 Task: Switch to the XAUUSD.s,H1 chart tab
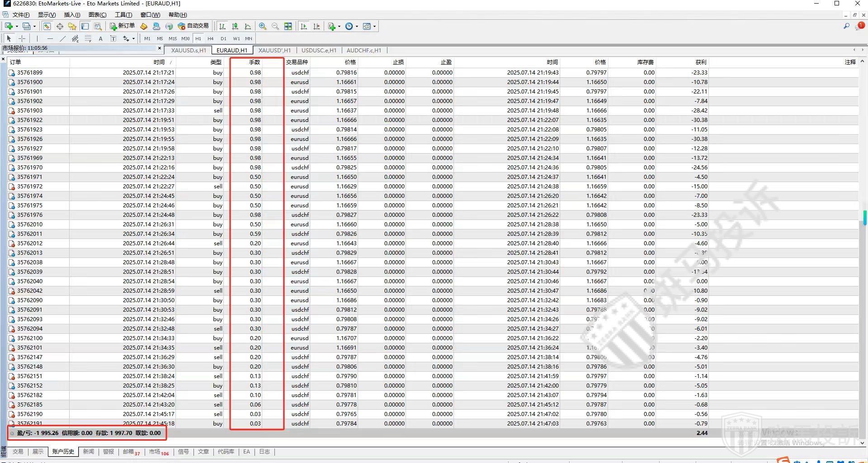coord(189,50)
